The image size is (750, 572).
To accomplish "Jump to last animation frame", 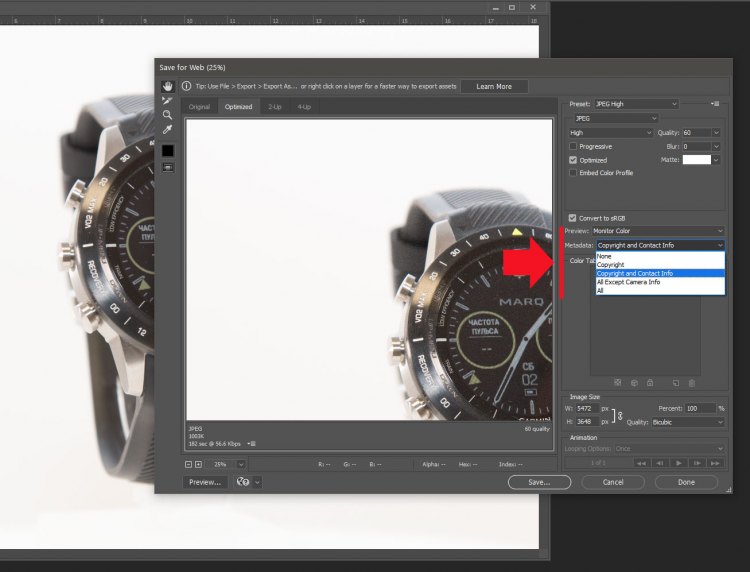I will coord(715,463).
